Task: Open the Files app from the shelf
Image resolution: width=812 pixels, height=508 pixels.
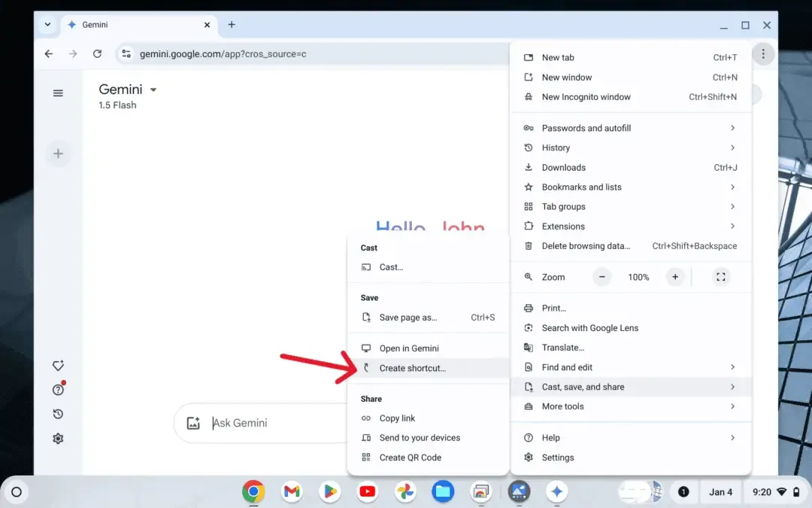Action: [x=444, y=491]
